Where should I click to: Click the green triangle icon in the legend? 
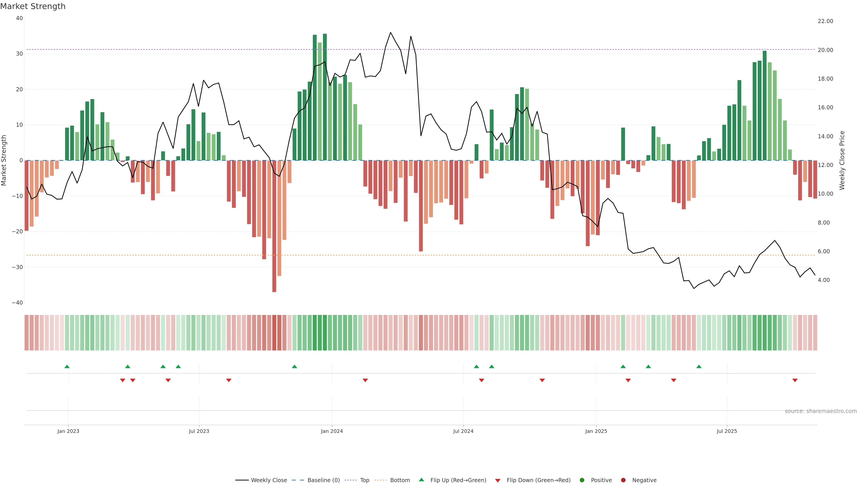tap(421, 480)
